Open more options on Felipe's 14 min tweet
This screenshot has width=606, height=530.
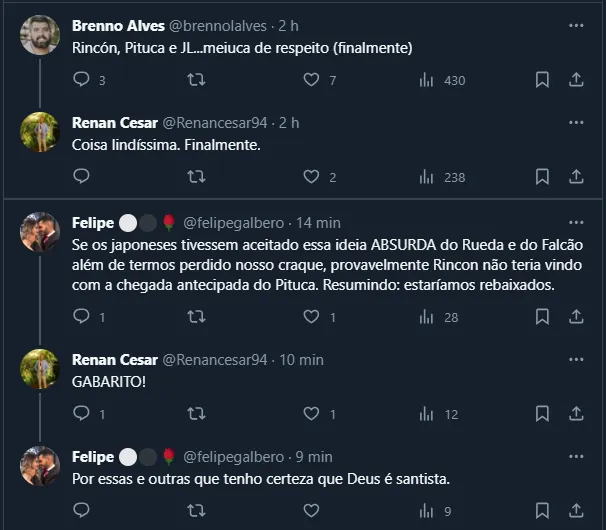[x=576, y=222]
